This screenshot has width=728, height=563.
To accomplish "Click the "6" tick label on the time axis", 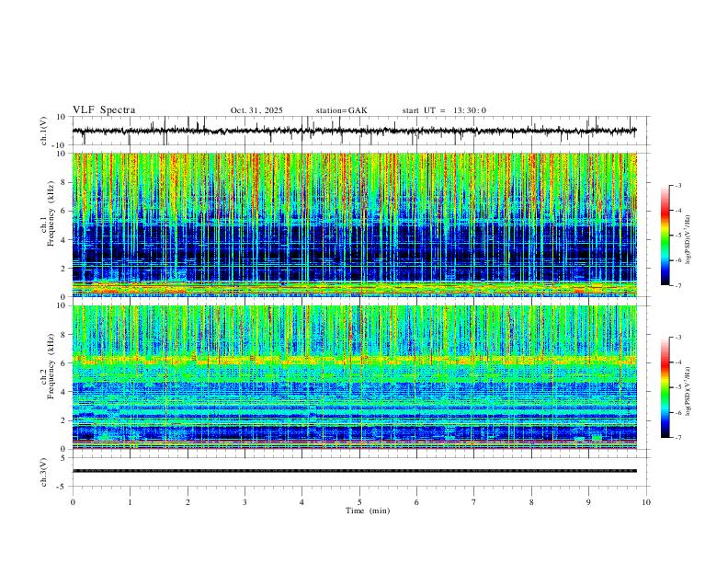I will tap(417, 502).
